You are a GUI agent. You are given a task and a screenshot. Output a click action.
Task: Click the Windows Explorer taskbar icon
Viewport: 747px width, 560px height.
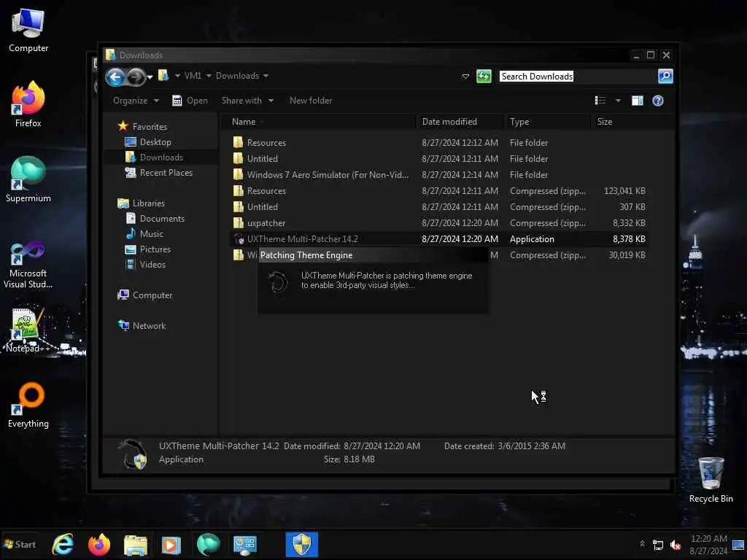pyautogui.click(x=135, y=544)
